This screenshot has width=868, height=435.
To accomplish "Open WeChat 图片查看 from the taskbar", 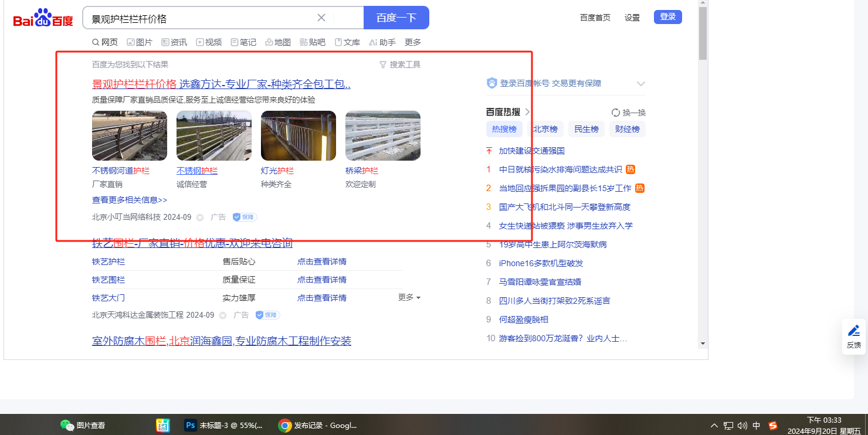I will pyautogui.click(x=83, y=425).
